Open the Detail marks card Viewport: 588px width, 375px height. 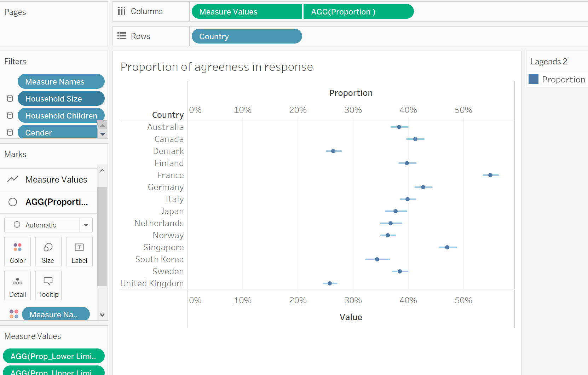pos(18,285)
